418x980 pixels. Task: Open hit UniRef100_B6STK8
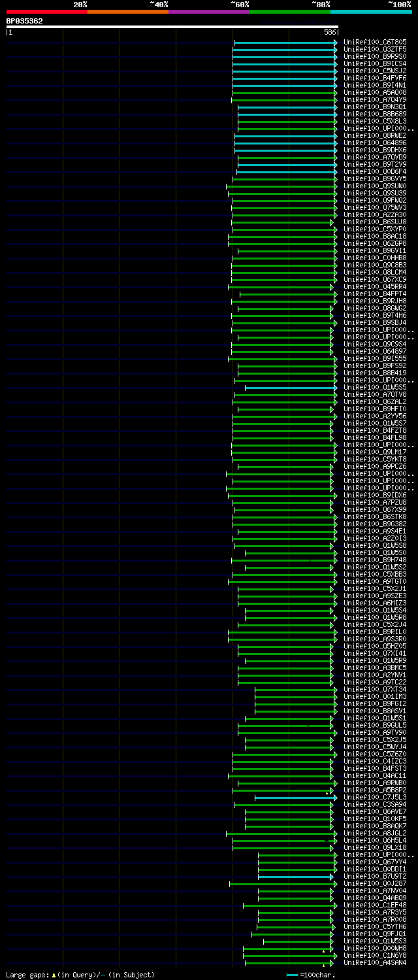tap(375, 517)
